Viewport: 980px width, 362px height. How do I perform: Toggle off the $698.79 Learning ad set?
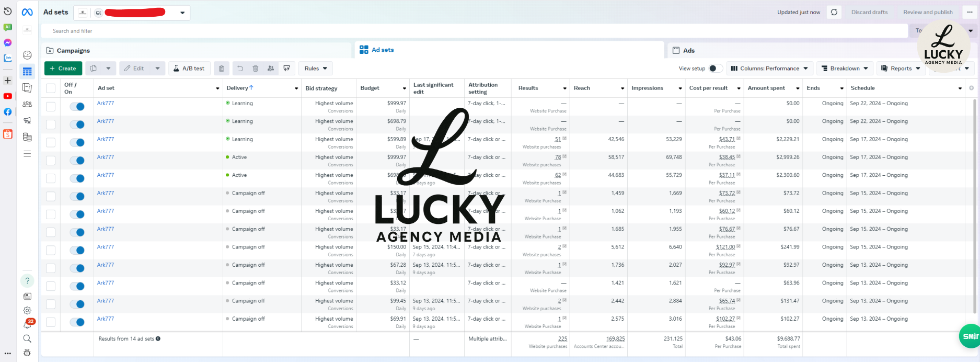click(77, 125)
